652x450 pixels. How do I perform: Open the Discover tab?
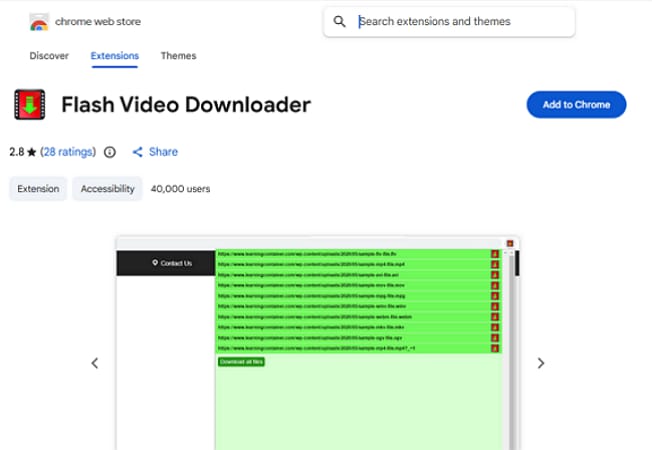coord(49,56)
